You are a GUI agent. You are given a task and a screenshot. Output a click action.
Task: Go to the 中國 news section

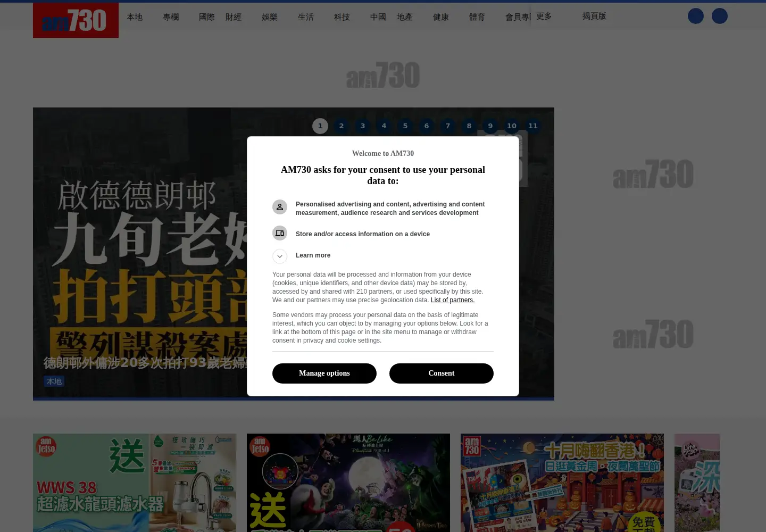click(378, 17)
